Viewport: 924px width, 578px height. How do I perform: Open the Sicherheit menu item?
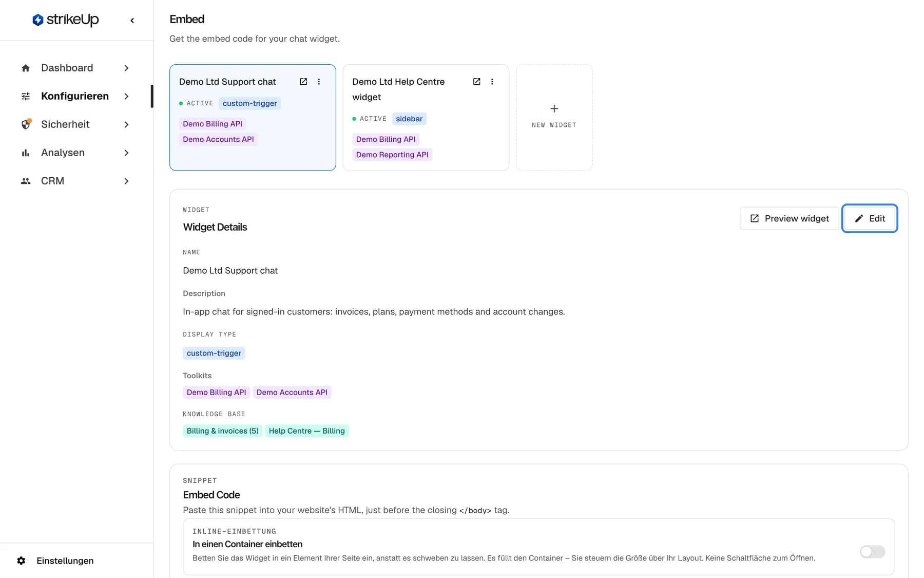[x=76, y=124]
